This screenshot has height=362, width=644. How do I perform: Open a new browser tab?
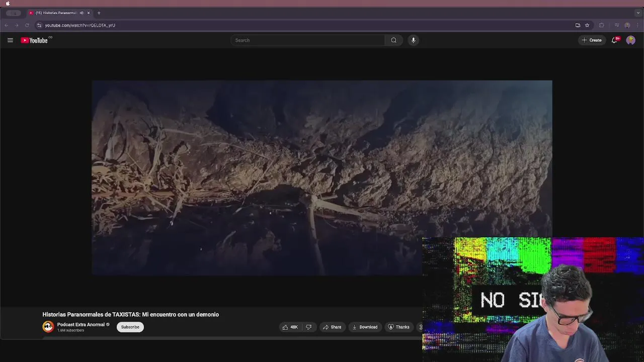[x=99, y=13]
